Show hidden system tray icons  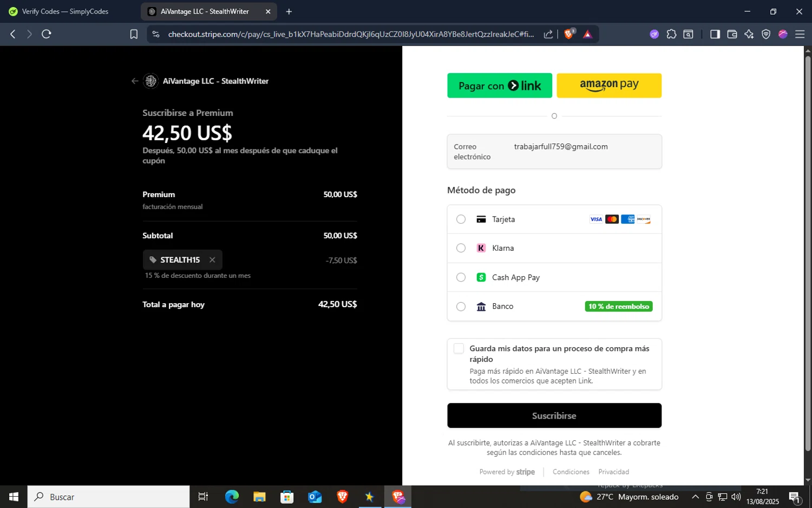click(x=696, y=497)
